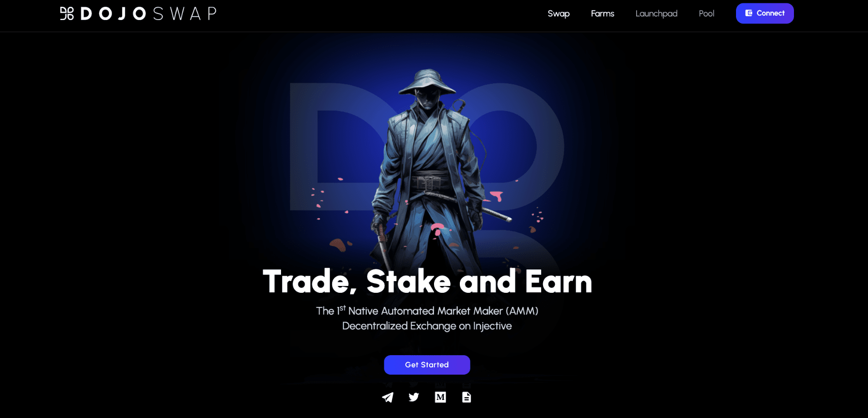This screenshot has width=868, height=418.
Task: Click the wallet icon inside Connect
Action: (749, 13)
